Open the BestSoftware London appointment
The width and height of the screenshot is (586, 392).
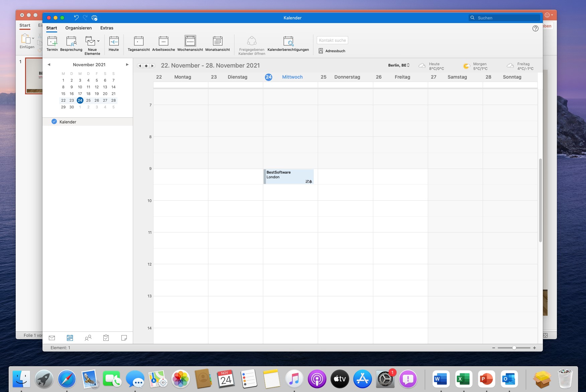click(288, 176)
